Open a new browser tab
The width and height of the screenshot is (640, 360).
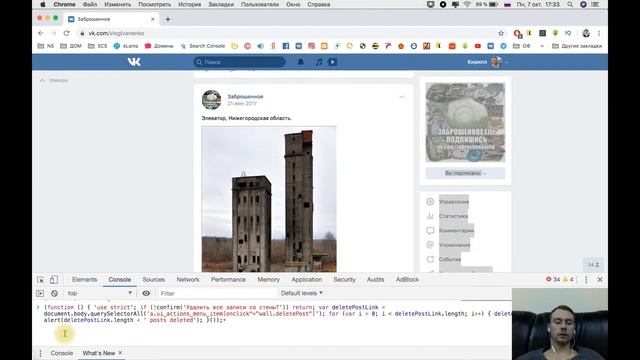(x=168, y=19)
